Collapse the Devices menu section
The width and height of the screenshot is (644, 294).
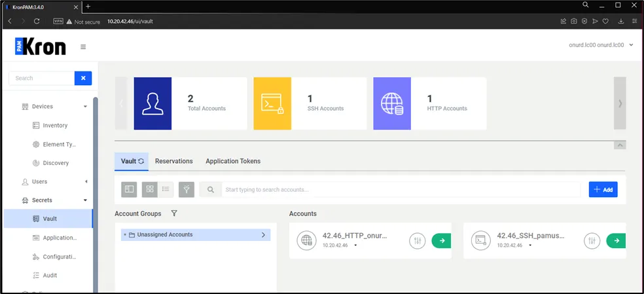[85, 107]
